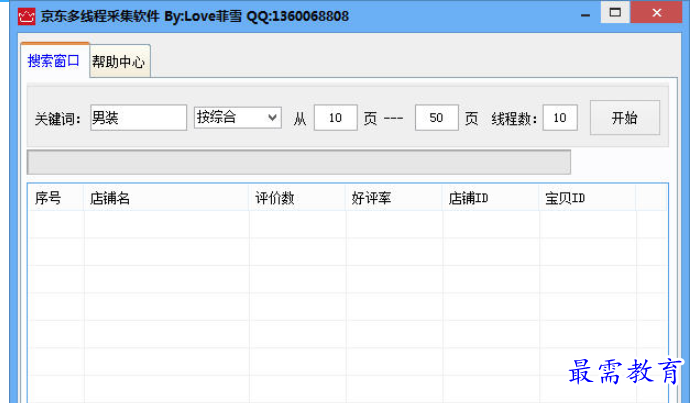This screenshot has height=403, width=690.
Task: Click the 好评率 column header
Action: [394, 198]
